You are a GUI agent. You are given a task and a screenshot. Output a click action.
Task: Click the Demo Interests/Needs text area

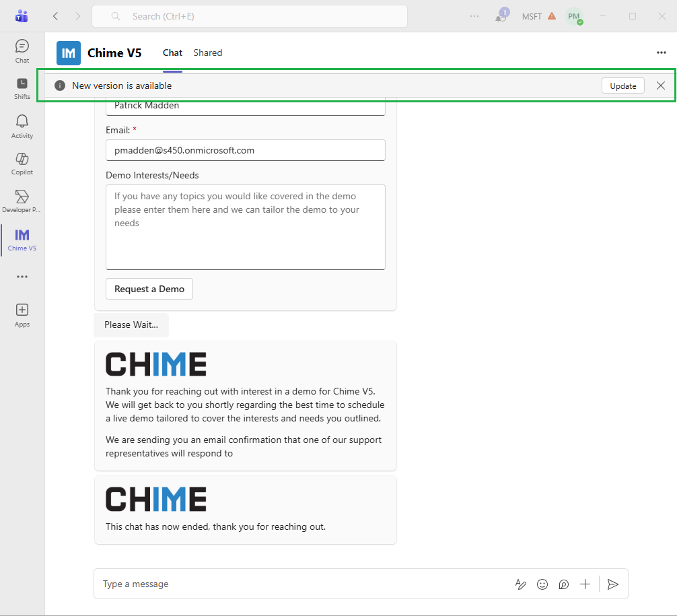click(x=245, y=228)
